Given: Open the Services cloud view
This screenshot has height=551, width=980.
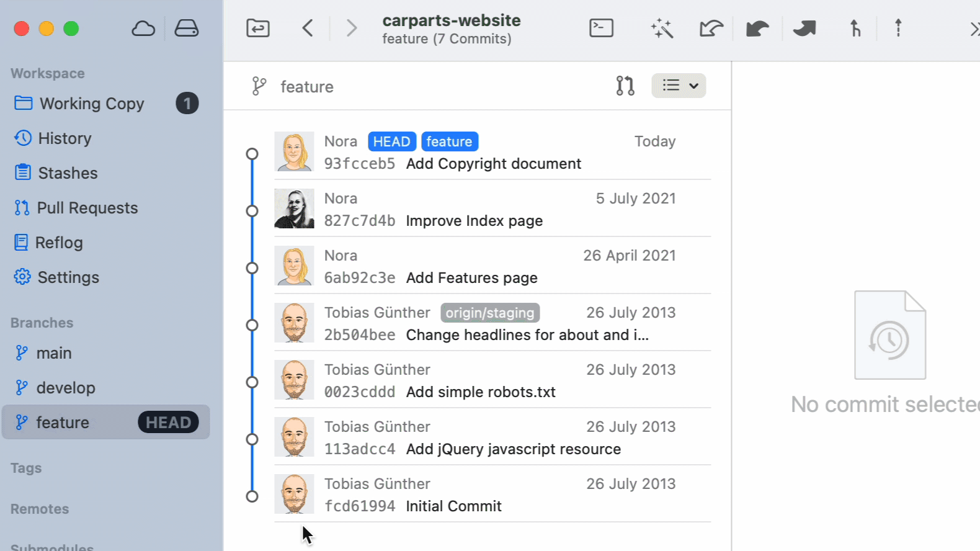Looking at the screenshot, I should 143,29.
